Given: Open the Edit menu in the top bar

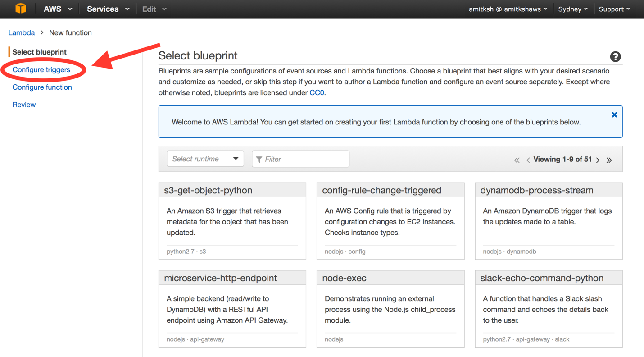Looking at the screenshot, I should pos(154,9).
